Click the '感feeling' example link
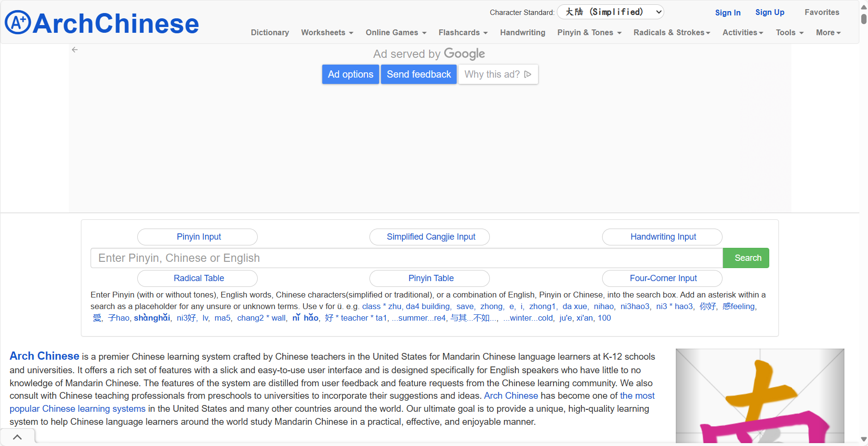Viewport: 868px width, 446px height. 738,306
